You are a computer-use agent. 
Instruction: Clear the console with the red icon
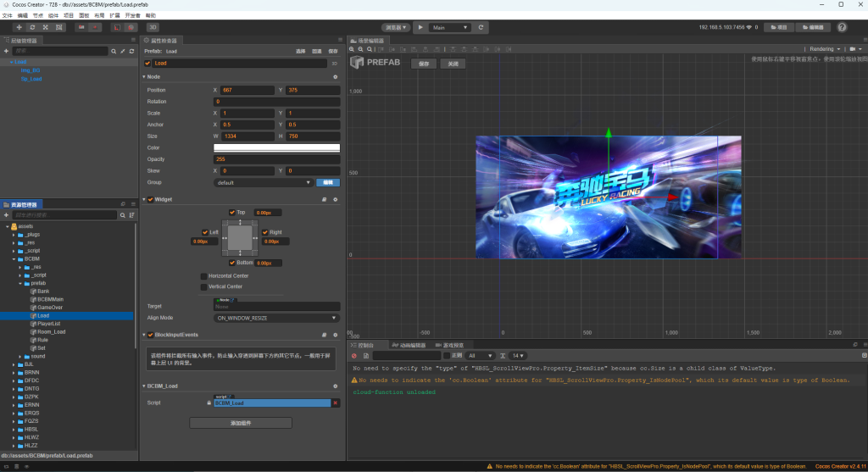(x=354, y=356)
